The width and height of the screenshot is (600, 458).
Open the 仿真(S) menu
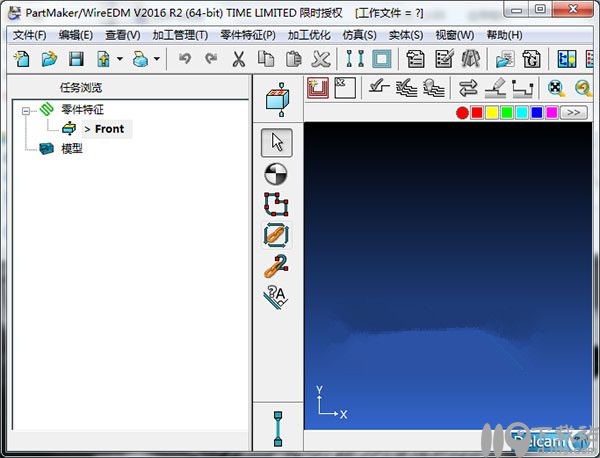point(360,35)
